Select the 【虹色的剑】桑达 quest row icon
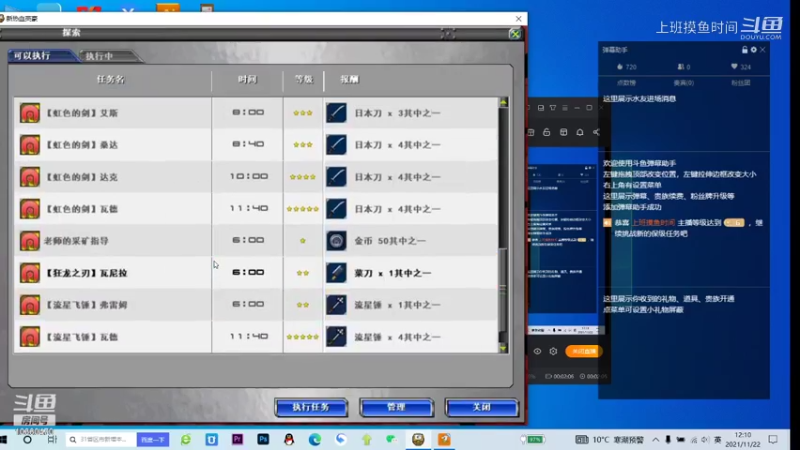The image size is (800, 450). pos(30,145)
